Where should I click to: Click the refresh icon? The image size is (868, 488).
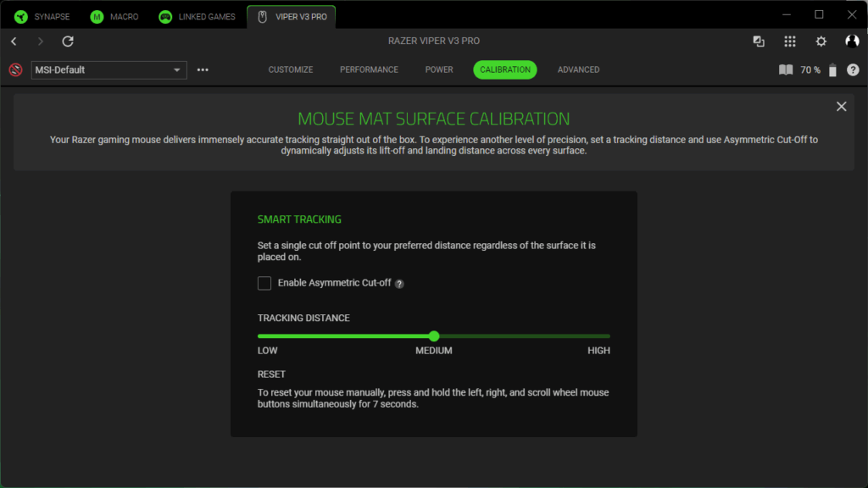tap(68, 42)
